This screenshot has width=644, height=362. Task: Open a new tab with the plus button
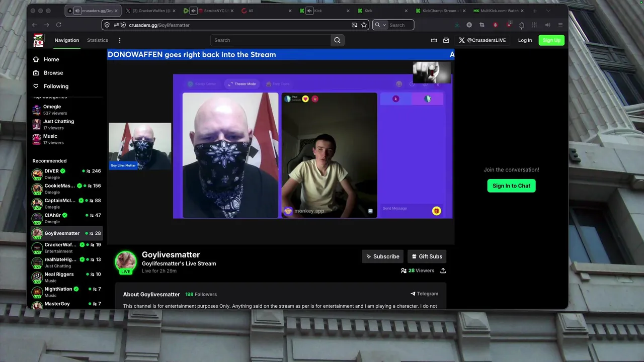tap(535, 11)
